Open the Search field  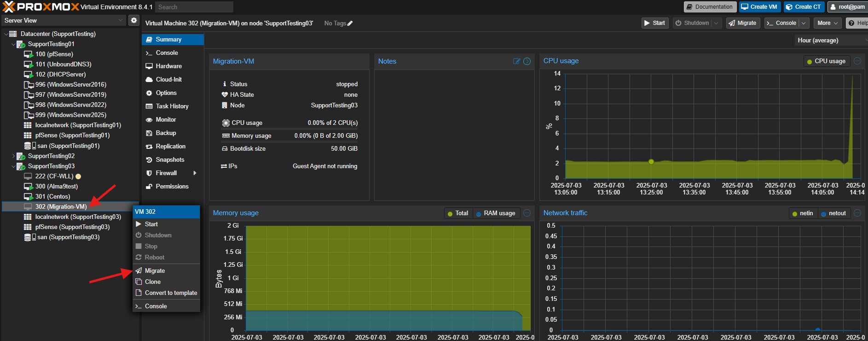coord(194,7)
